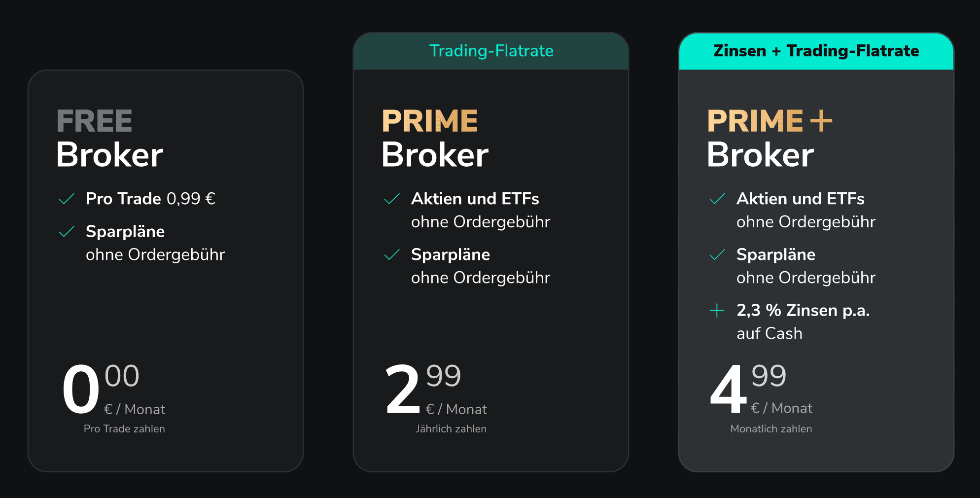980x498 pixels.
Task: Click the 2,3 % Zinsen p.a. text
Action: click(803, 311)
